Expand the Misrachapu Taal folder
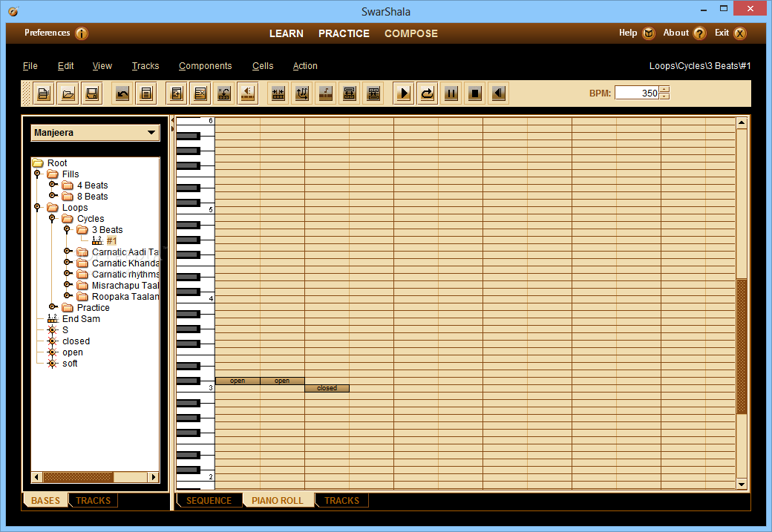772x532 pixels. tap(68, 284)
